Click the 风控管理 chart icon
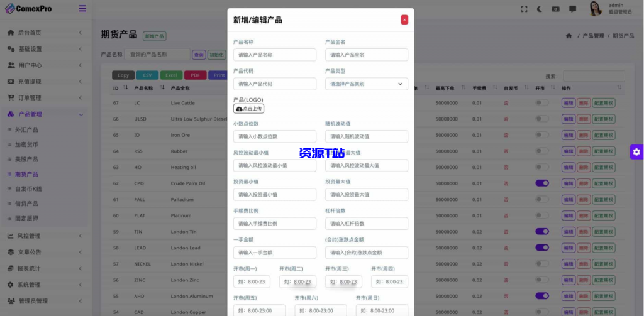 [10, 236]
